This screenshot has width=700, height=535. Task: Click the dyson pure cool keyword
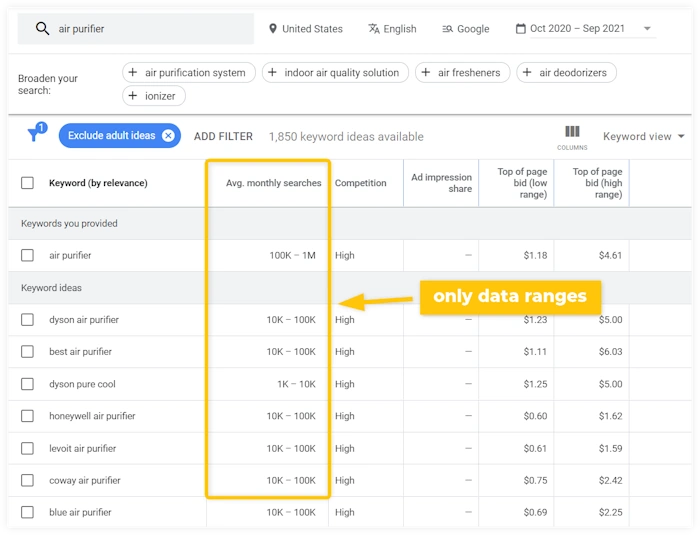82,384
